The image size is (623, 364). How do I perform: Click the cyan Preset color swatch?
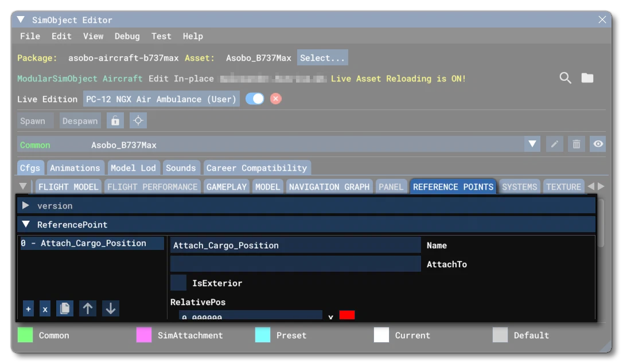coord(263,335)
